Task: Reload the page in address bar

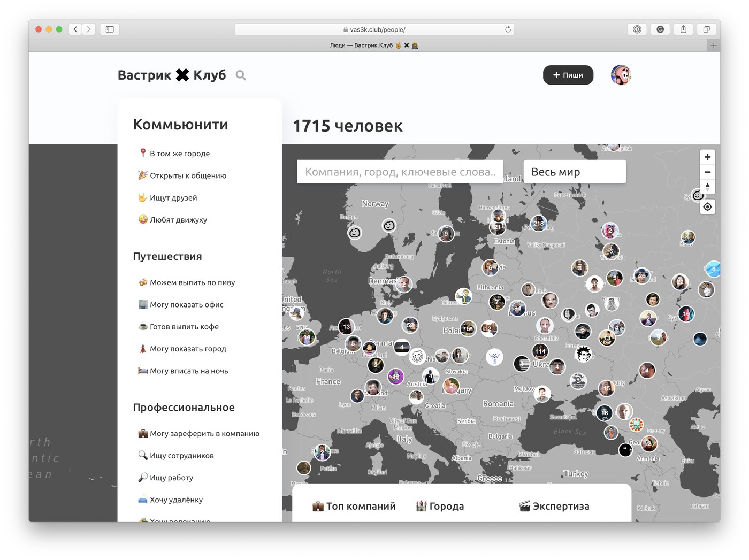Action: pyautogui.click(x=508, y=29)
